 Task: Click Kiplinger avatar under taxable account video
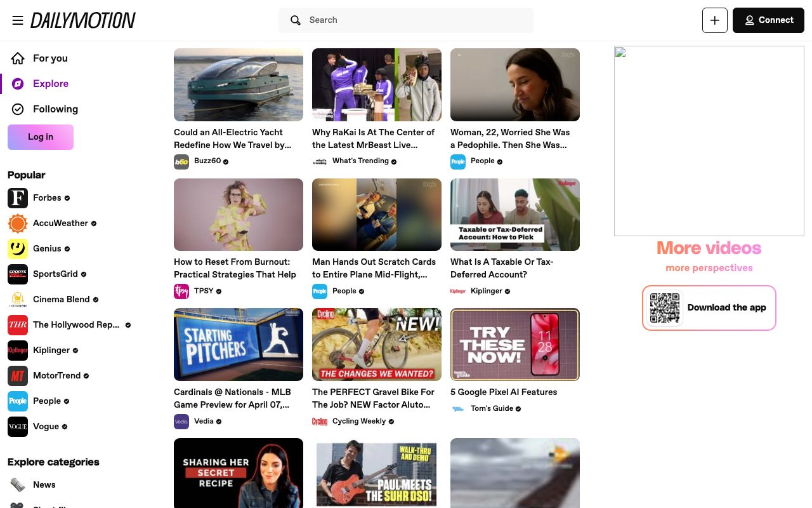coord(458,291)
